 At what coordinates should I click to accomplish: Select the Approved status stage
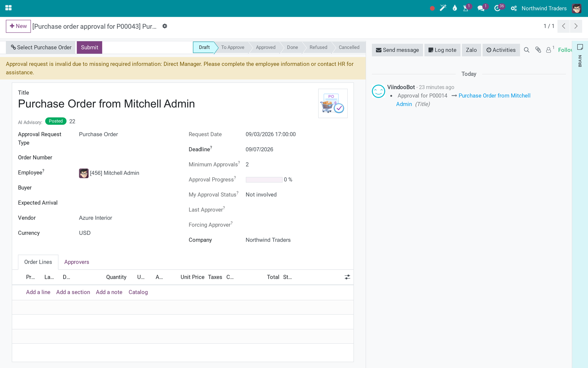coord(266,47)
